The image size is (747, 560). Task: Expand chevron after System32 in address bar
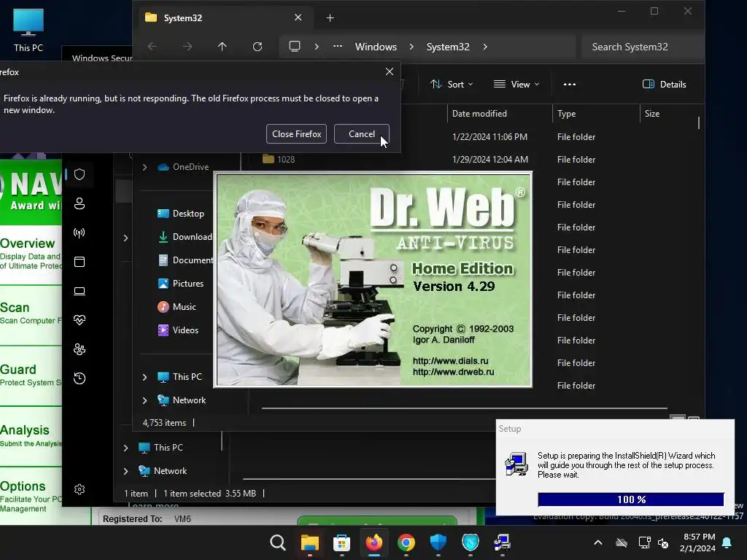[485, 47]
